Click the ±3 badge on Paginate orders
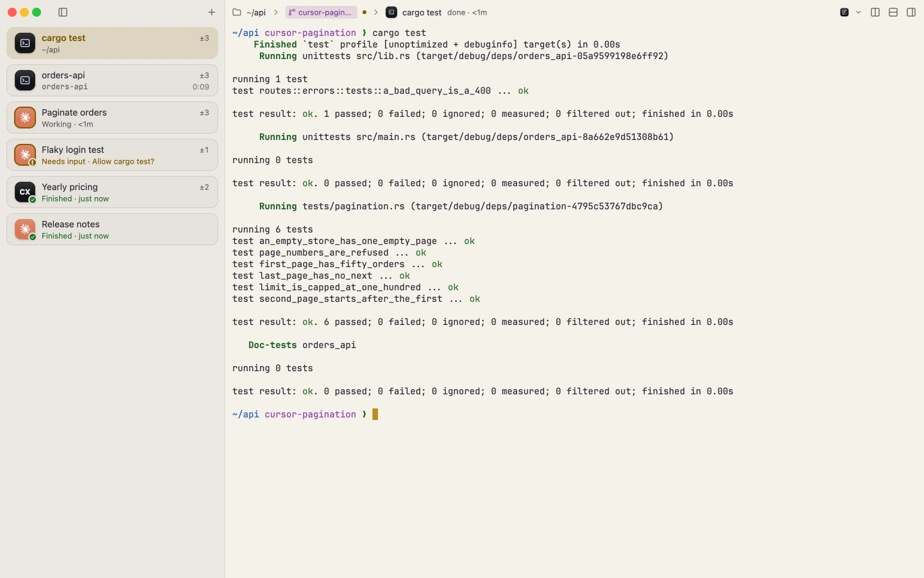924x578 pixels. coord(204,113)
